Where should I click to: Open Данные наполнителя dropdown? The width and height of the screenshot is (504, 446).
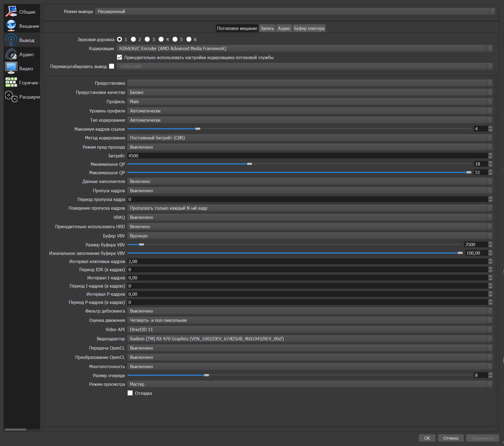pyautogui.click(x=310, y=181)
